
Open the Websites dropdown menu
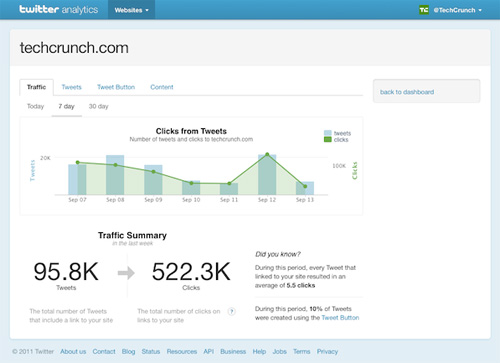coord(131,10)
